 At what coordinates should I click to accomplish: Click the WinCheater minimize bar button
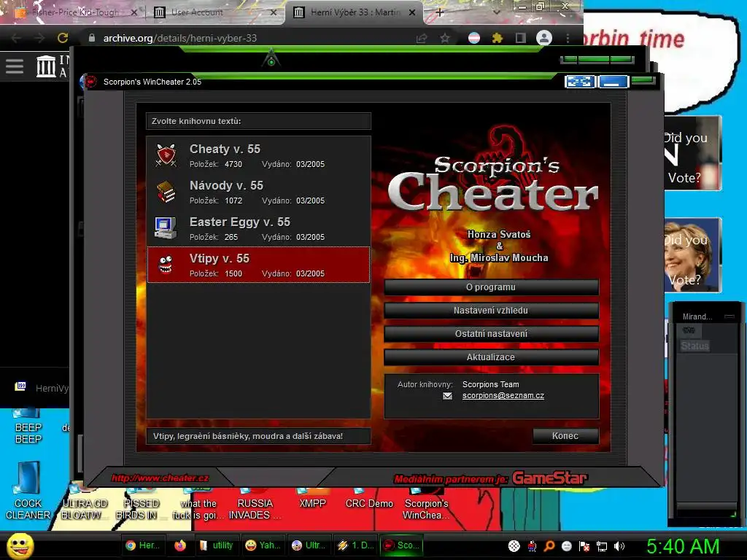(614, 82)
